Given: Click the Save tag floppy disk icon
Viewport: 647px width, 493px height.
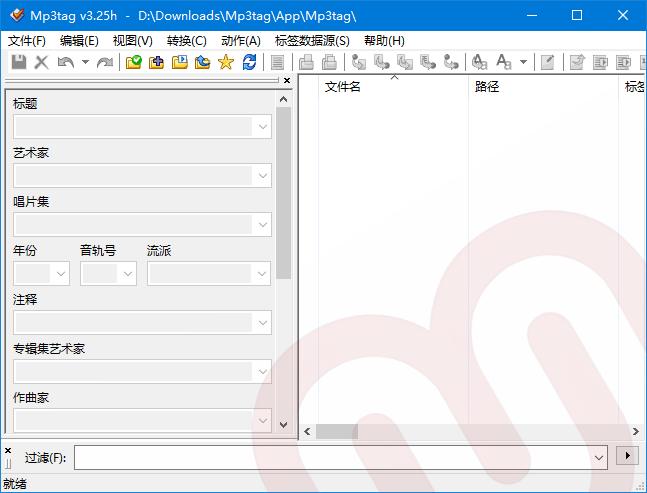Looking at the screenshot, I should tap(19, 62).
